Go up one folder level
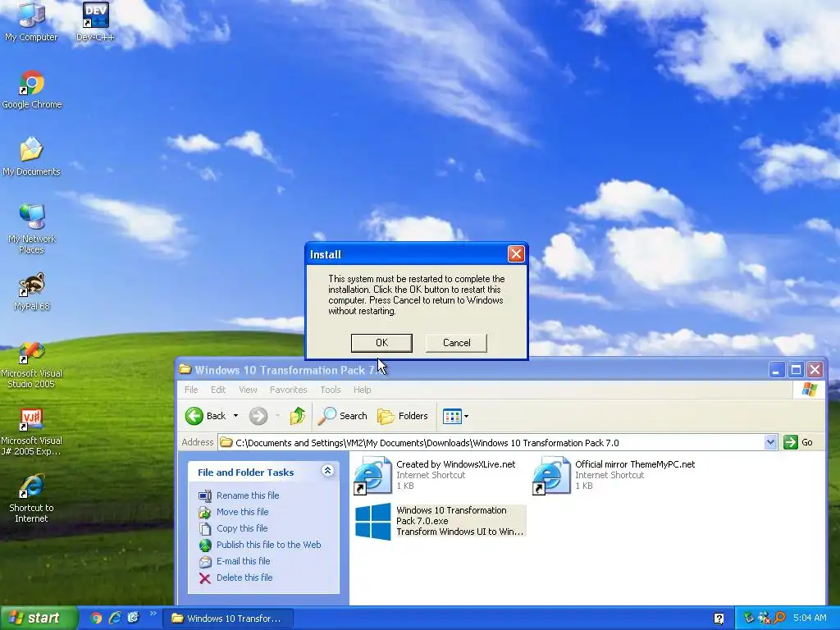Viewport: 840px width, 630px height. click(x=297, y=416)
